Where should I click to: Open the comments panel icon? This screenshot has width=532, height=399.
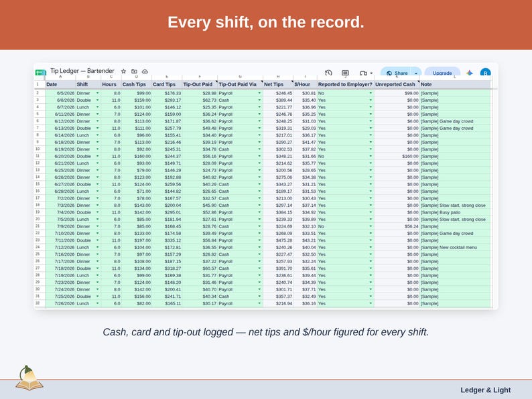pos(345,73)
